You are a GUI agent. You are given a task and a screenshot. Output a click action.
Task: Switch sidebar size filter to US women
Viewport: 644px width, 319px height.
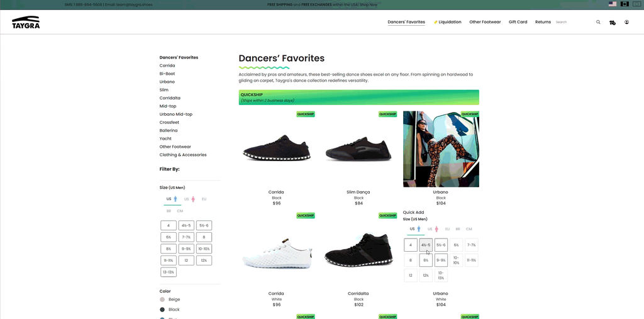(x=189, y=199)
